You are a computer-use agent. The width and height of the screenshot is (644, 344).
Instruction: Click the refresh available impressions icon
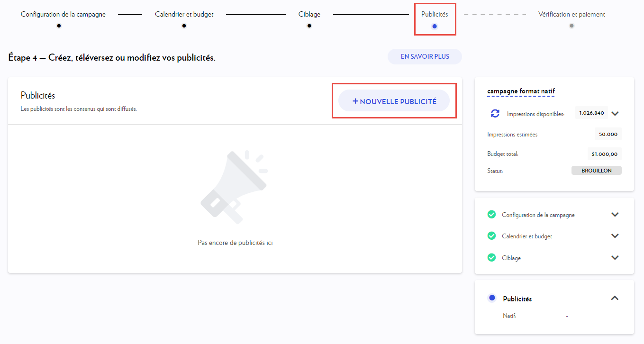point(495,113)
